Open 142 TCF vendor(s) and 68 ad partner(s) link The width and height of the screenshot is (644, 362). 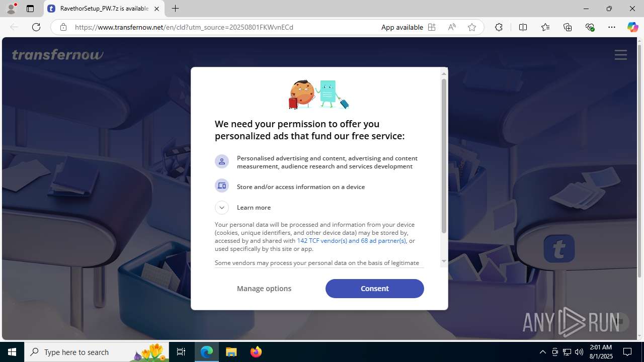point(351,241)
